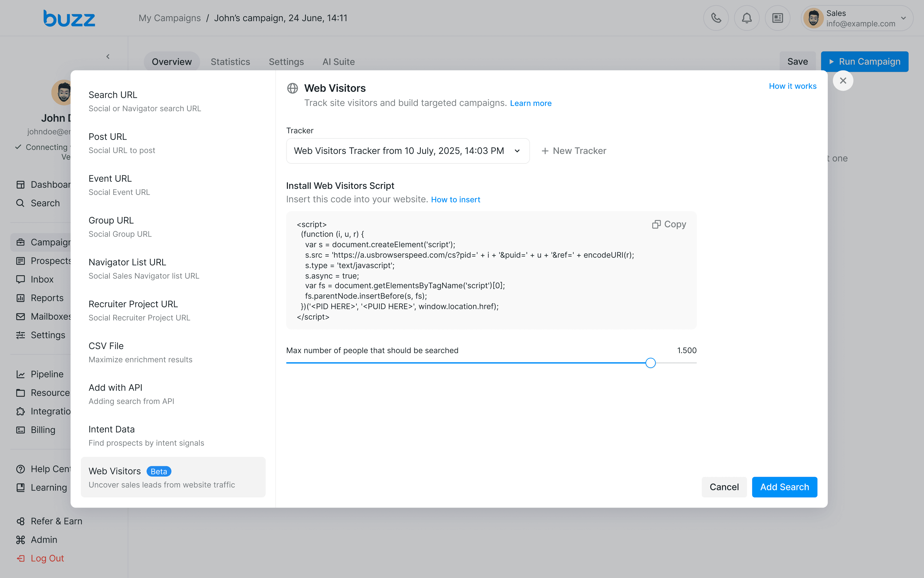Close the Web Visitors dialog
The width and height of the screenshot is (924, 578).
tap(843, 81)
